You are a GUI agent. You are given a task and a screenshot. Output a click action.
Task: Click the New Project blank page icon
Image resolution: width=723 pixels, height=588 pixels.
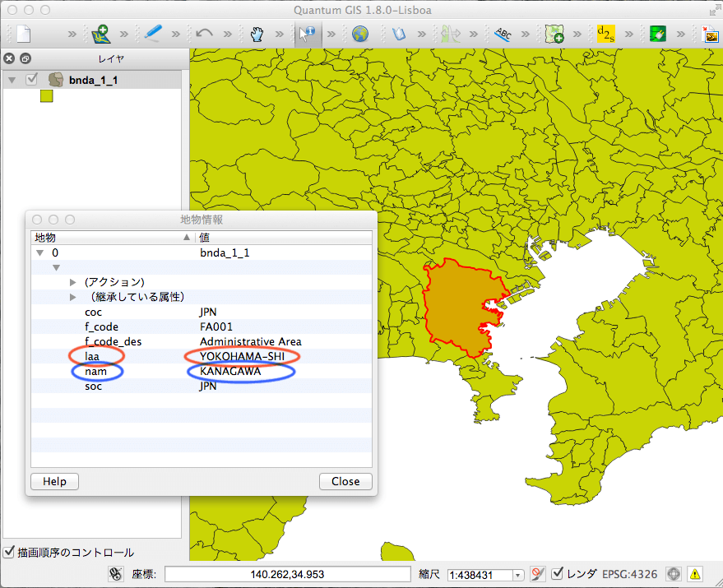(x=24, y=34)
